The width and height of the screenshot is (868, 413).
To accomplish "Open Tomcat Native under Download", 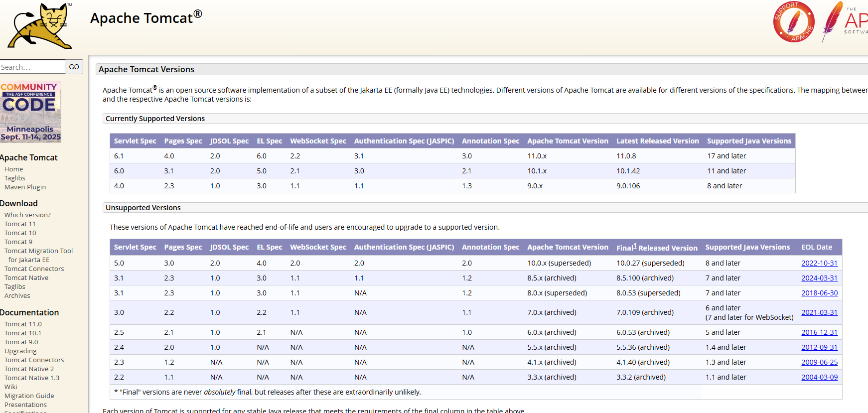I will (26, 278).
